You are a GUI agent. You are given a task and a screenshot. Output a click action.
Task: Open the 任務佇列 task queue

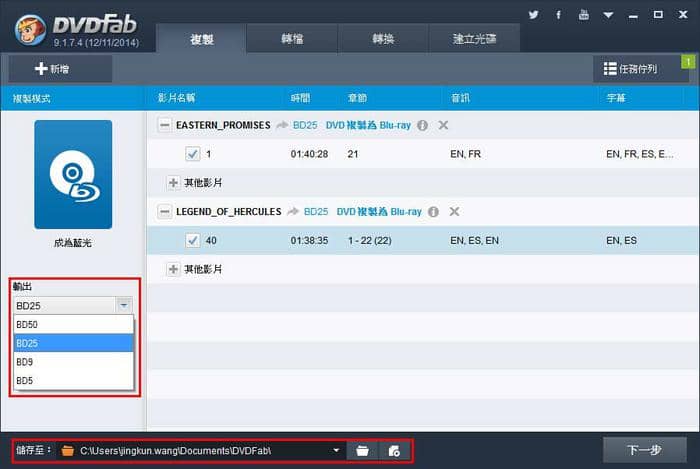pyautogui.click(x=641, y=69)
